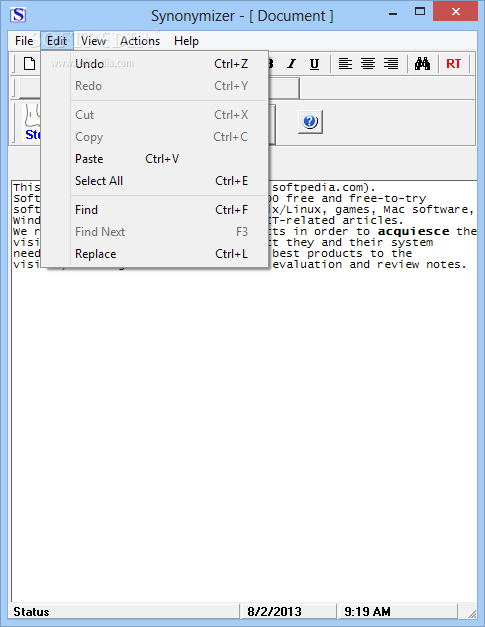The width and height of the screenshot is (485, 627).
Task: Open the Actions menu
Action: (140, 41)
